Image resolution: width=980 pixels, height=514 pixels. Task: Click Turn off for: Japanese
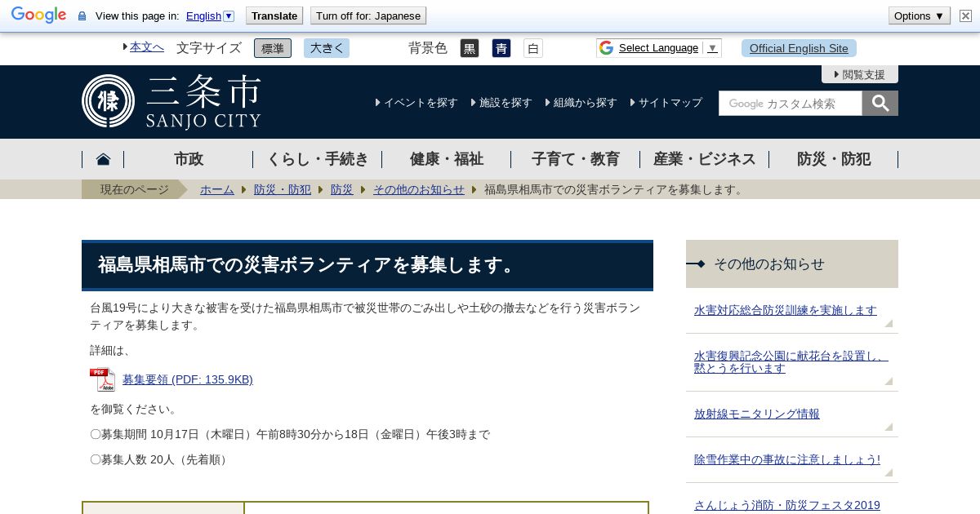368,16
